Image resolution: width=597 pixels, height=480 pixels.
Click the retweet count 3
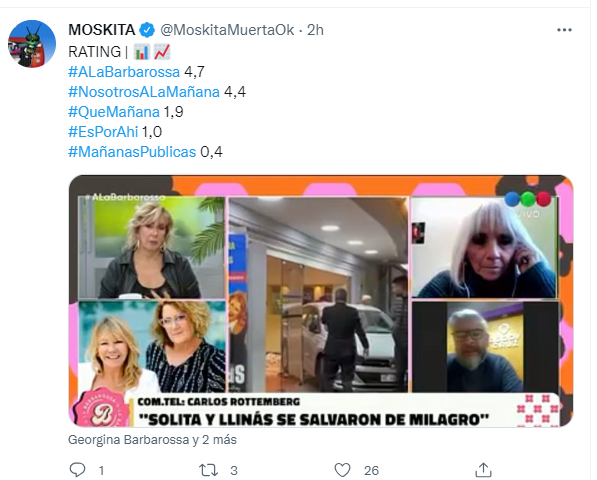234,470
